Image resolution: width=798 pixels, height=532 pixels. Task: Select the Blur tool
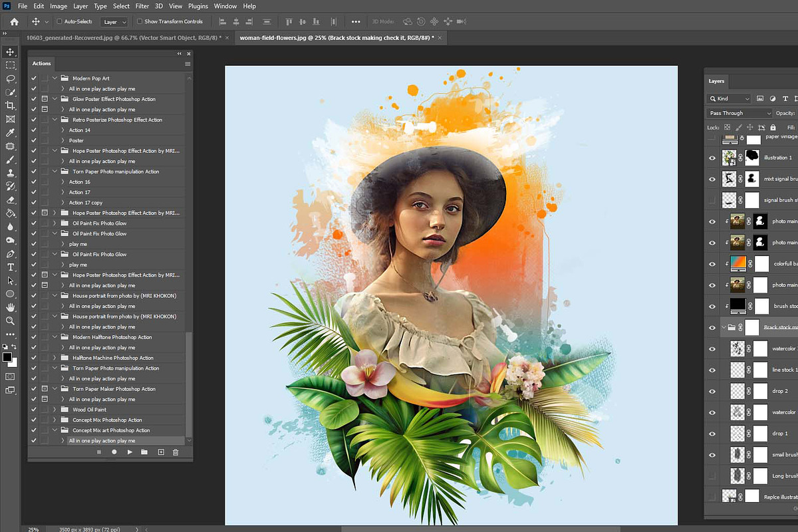[x=10, y=227]
